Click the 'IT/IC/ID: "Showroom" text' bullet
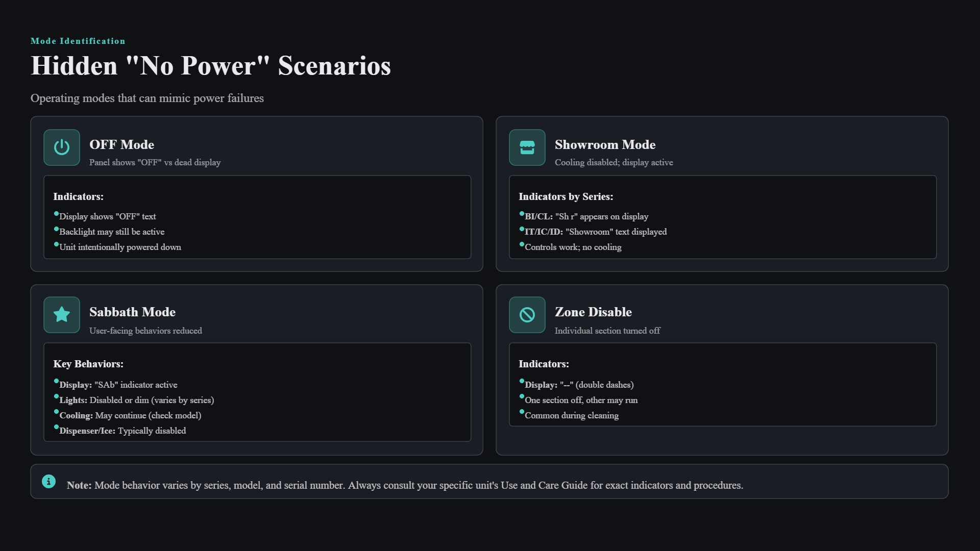The image size is (980, 551). (596, 232)
